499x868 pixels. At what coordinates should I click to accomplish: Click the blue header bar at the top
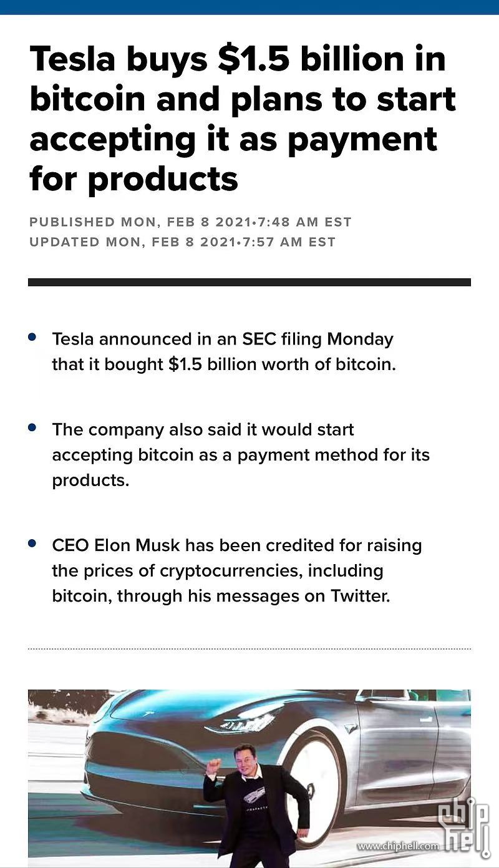click(x=249, y=7)
